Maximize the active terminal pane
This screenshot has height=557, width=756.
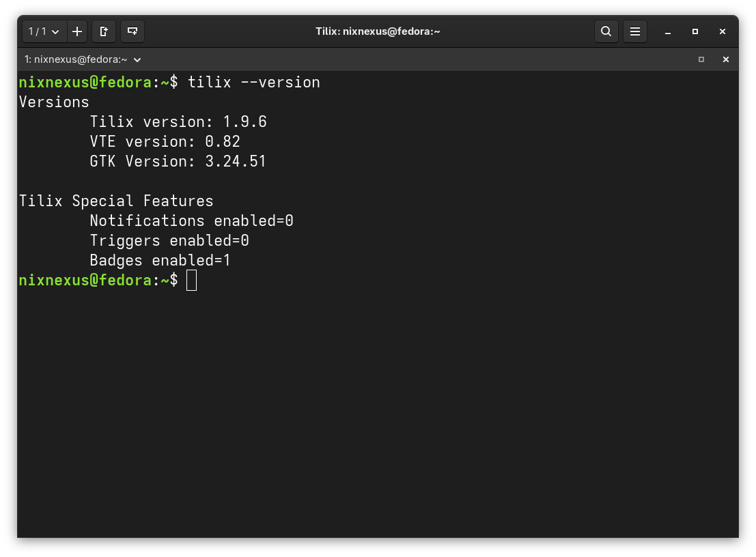[701, 59]
